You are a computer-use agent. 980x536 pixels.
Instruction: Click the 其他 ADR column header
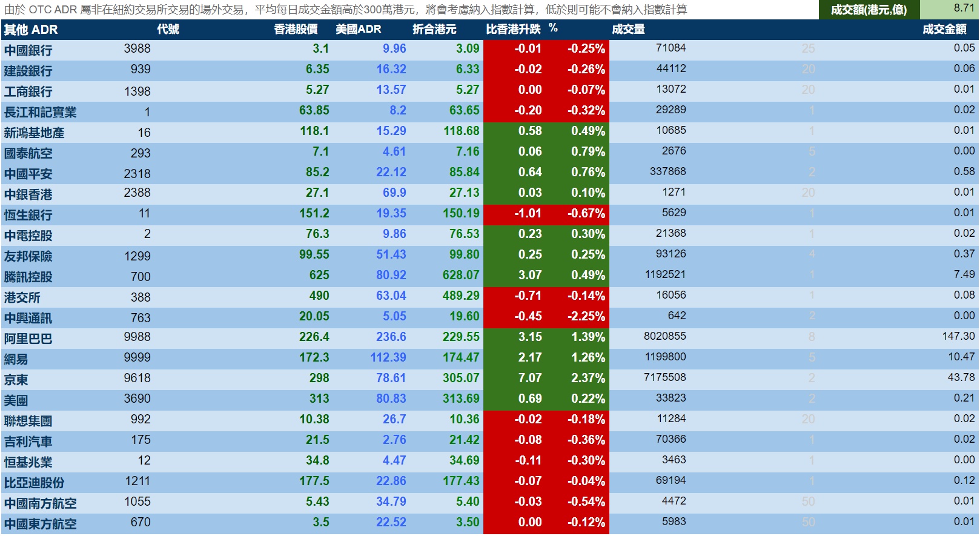point(31,30)
